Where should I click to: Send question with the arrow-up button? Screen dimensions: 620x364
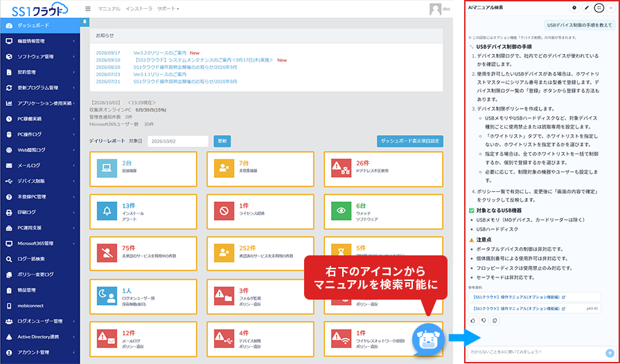[x=610, y=353]
